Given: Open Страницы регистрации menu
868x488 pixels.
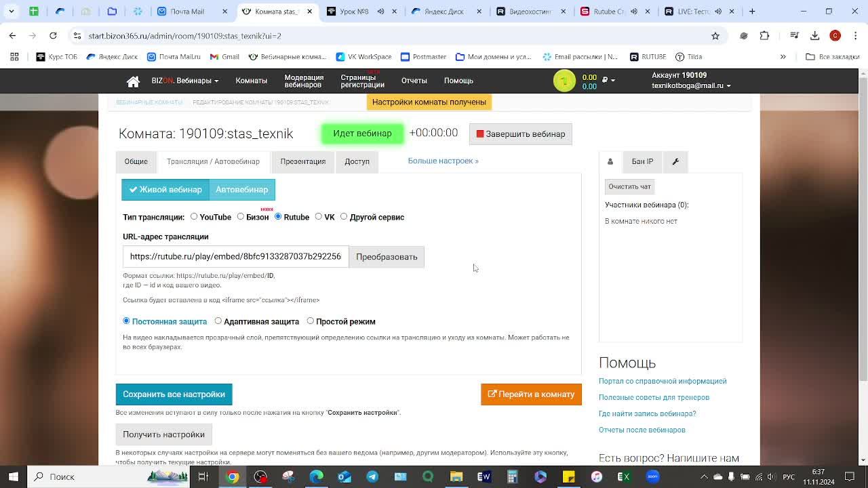Looking at the screenshot, I should click(362, 81).
